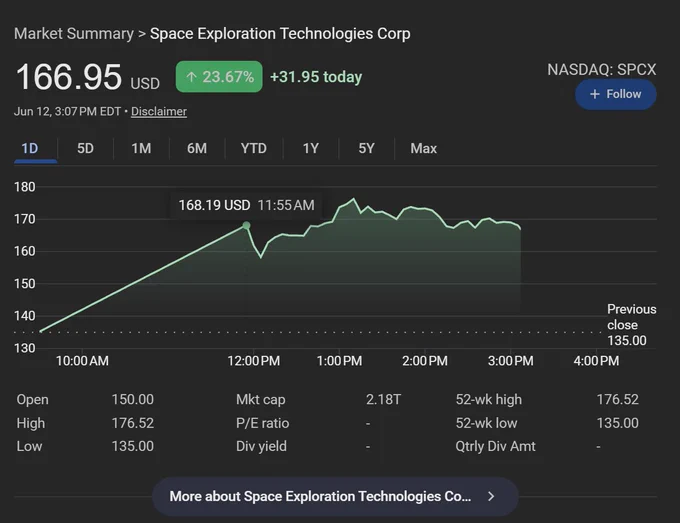The height and width of the screenshot is (523, 680).
Task: Open the 1M chart range
Action: (x=141, y=149)
